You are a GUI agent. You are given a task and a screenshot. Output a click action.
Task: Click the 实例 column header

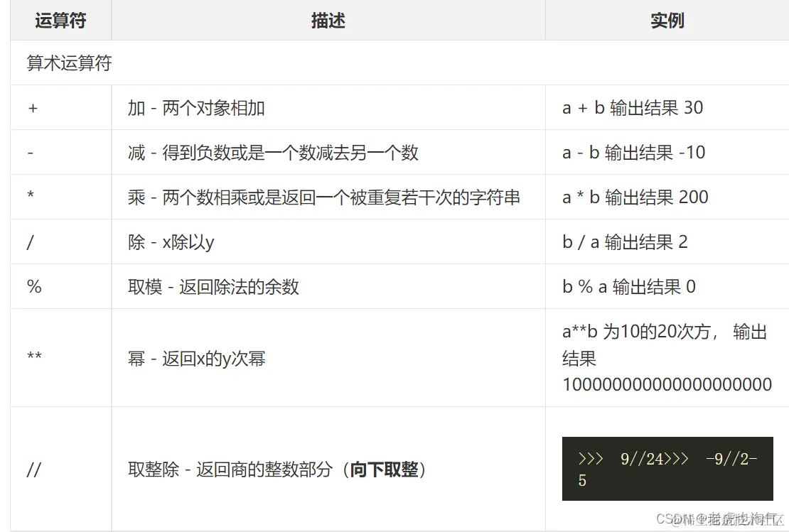[x=667, y=21]
